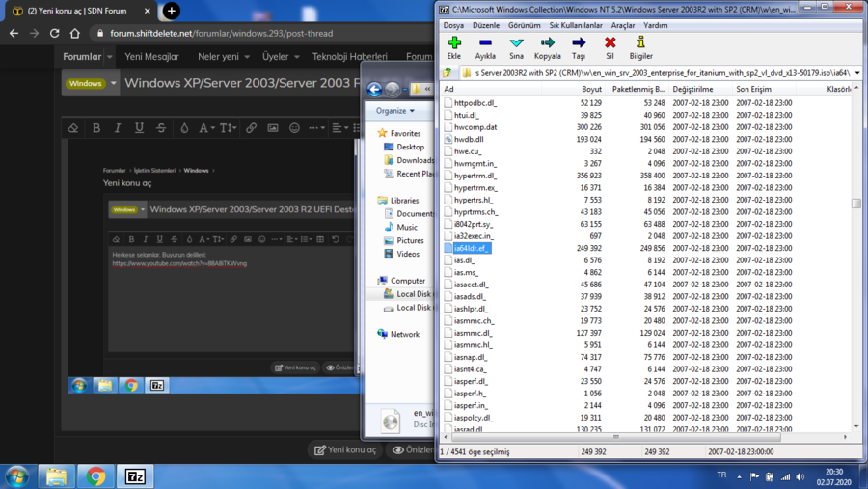Screen dimensions: 868x489
Task: Open the Dosya menu in 7-Zip
Action: click(453, 25)
